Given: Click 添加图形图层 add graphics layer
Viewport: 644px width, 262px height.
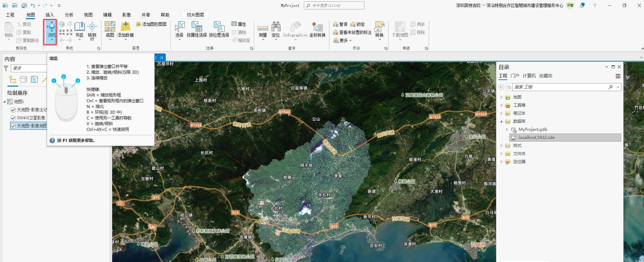Looking at the screenshot, I should 151,24.
